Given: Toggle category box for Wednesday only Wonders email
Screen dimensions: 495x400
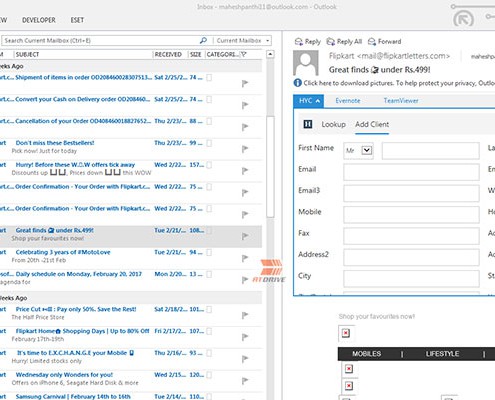Looking at the screenshot, I should (209, 375).
